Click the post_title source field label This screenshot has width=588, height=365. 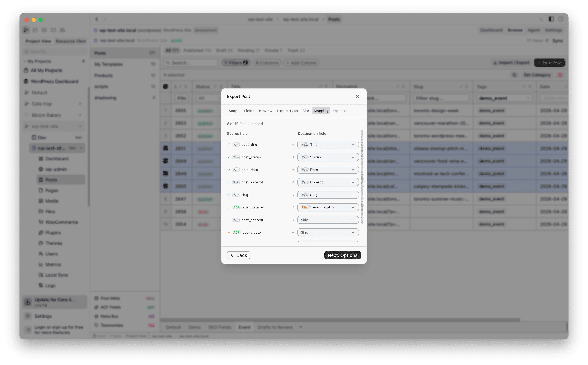click(249, 145)
